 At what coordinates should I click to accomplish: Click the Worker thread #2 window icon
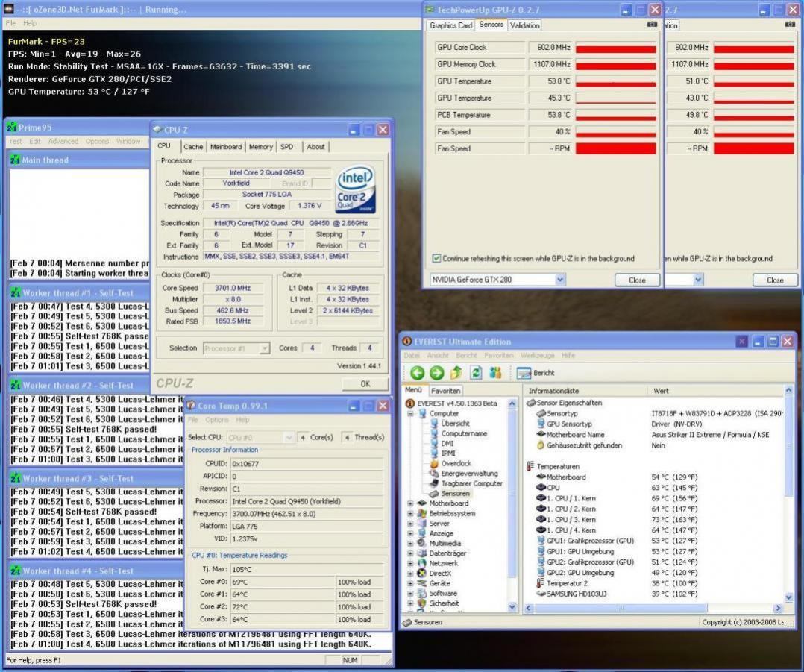point(16,385)
